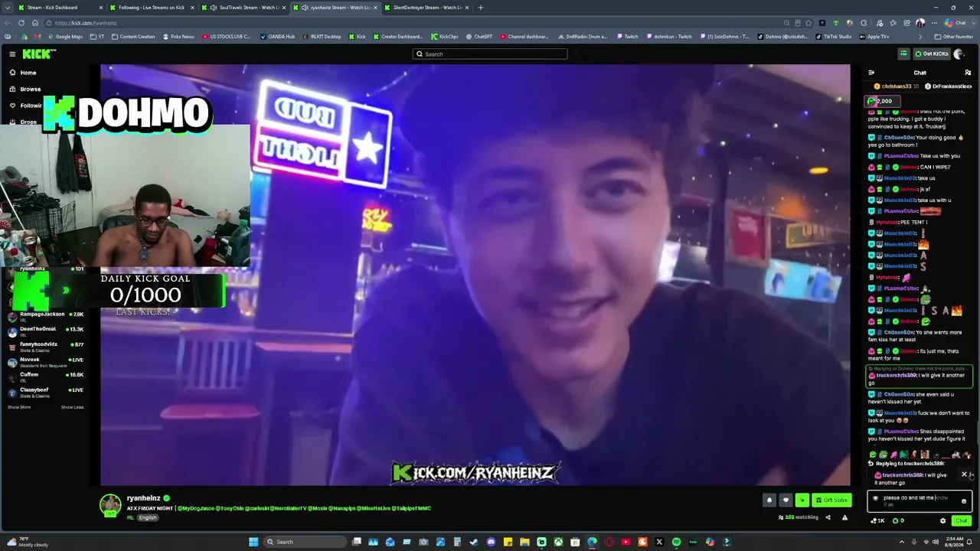Click the channel points 1K icon

coord(874,520)
